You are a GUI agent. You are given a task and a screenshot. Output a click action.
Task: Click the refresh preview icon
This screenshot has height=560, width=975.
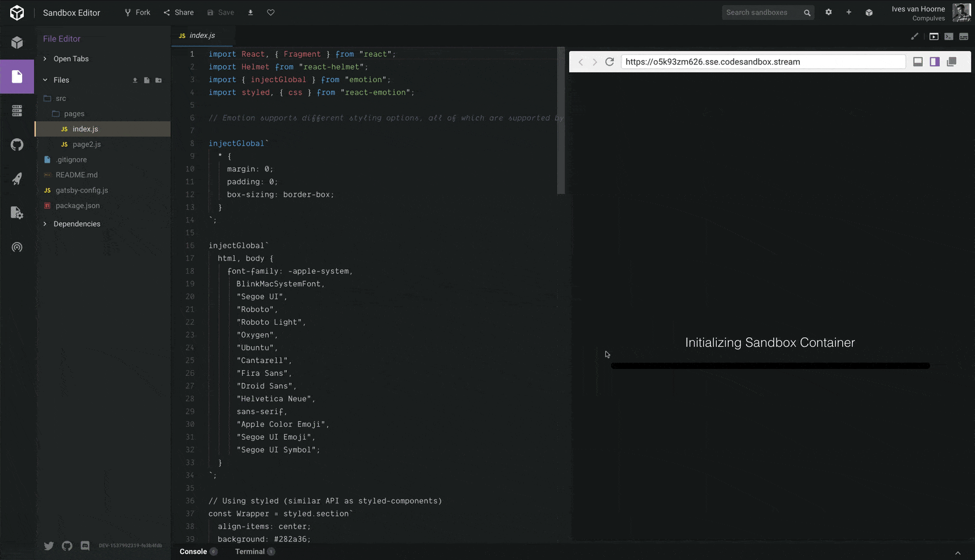[609, 62]
